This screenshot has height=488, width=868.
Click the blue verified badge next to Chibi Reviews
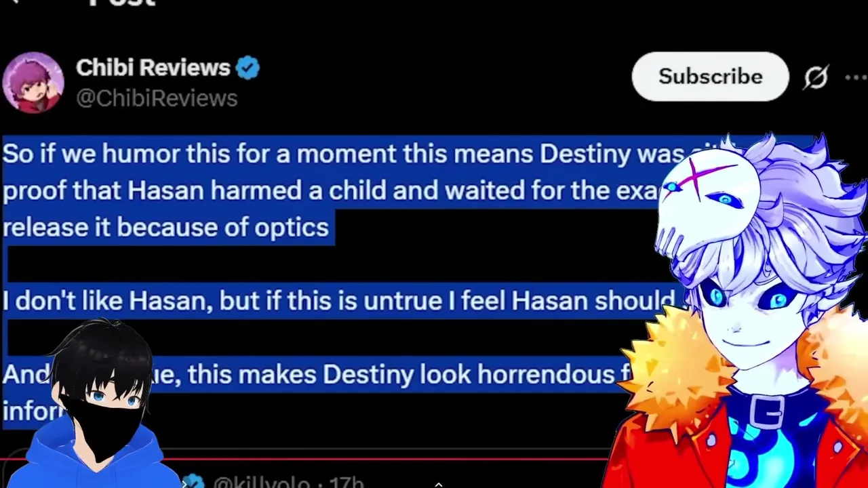(248, 68)
